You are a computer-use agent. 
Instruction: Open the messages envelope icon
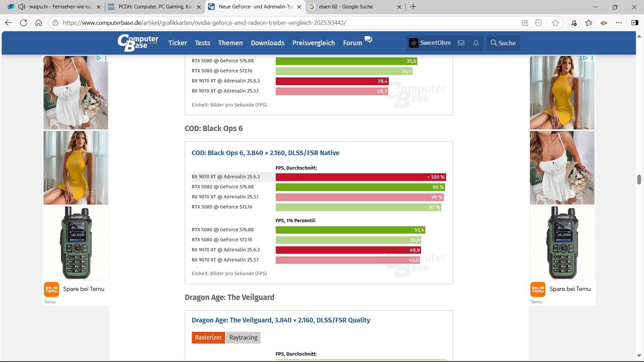(461, 43)
